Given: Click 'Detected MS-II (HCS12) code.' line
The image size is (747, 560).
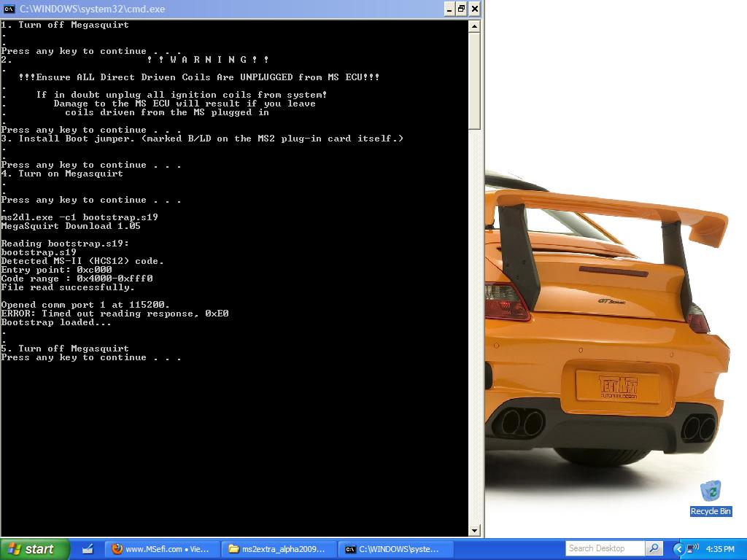Looking at the screenshot, I should tap(82, 261).
